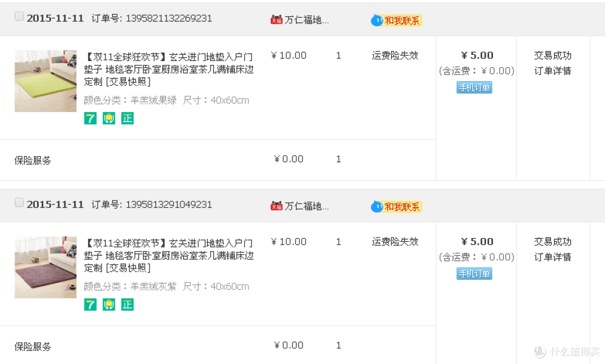The width and height of the screenshot is (605, 364).
Task: Click the yellow shield icon for purple rug
Action: (109, 305)
